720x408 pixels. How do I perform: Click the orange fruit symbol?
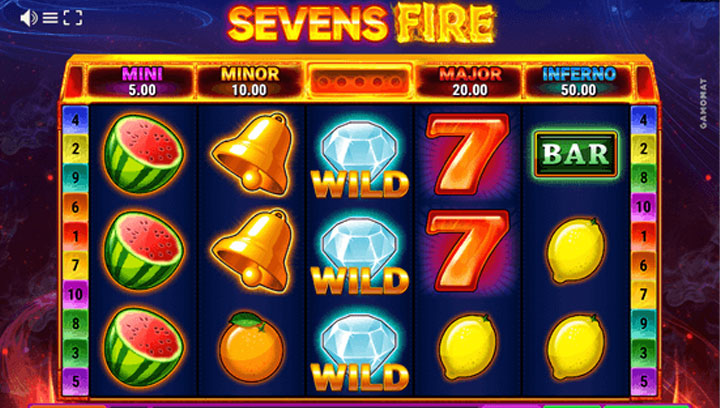tap(251, 347)
